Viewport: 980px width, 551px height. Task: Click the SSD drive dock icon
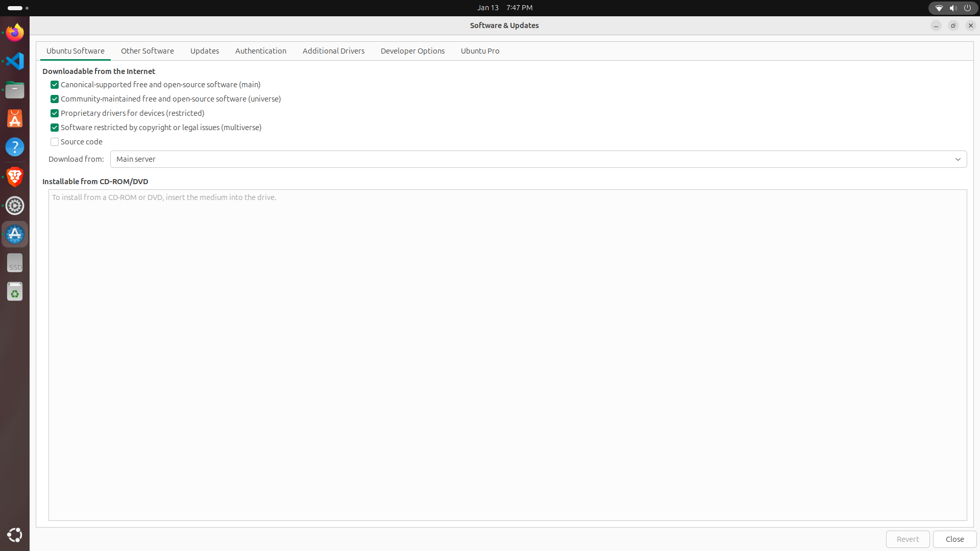pyautogui.click(x=15, y=263)
